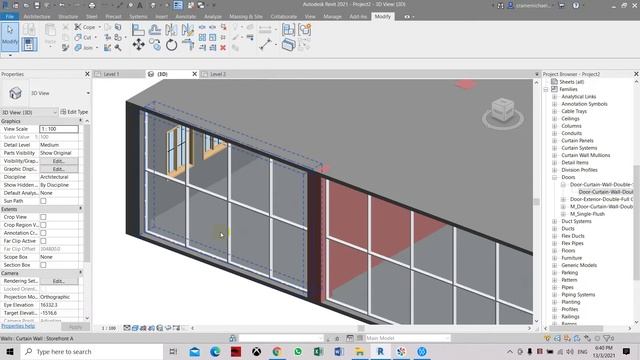Open Revit from the Windows taskbar
640x360 pixels.
(x=380, y=351)
